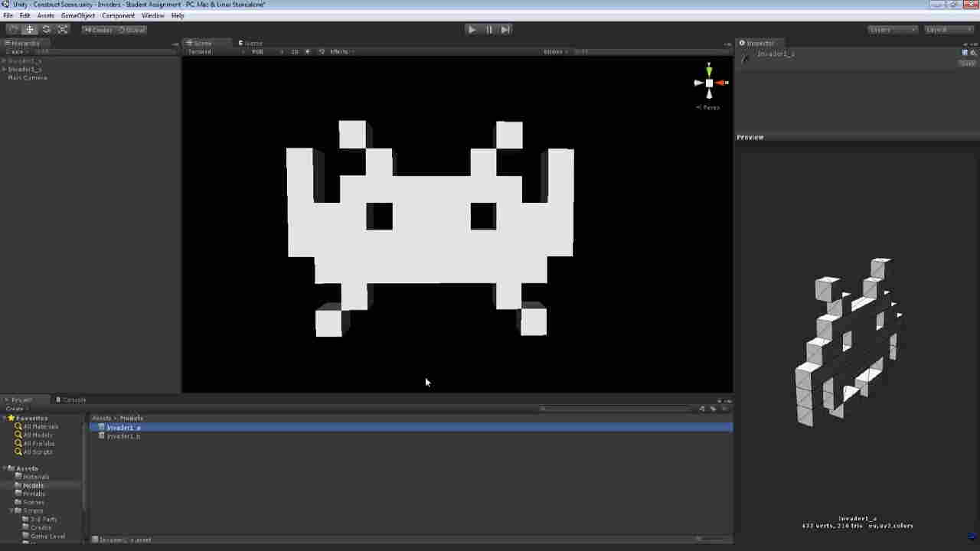The image size is (980, 551).
Task: Open the Help menu
Action: pos(178,15)
